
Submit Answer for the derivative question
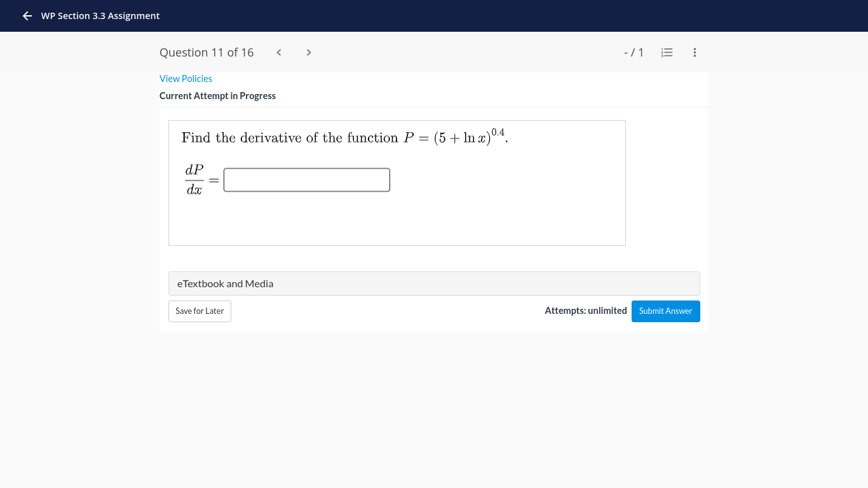665,311
